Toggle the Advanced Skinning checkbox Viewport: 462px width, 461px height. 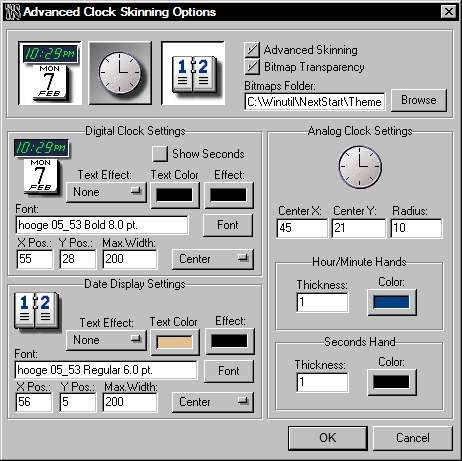[252, 50]
